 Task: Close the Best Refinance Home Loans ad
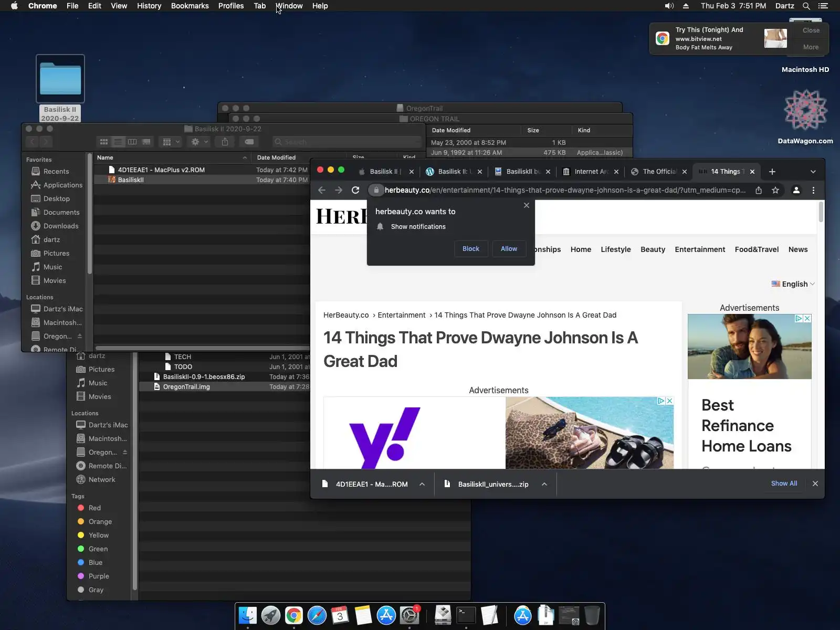tap(807, 318)
